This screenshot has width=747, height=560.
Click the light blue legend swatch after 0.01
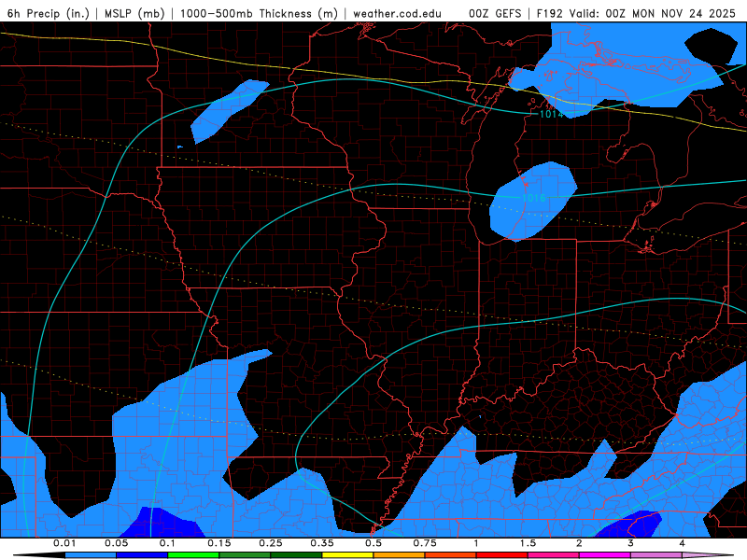[x=91, y=555]
